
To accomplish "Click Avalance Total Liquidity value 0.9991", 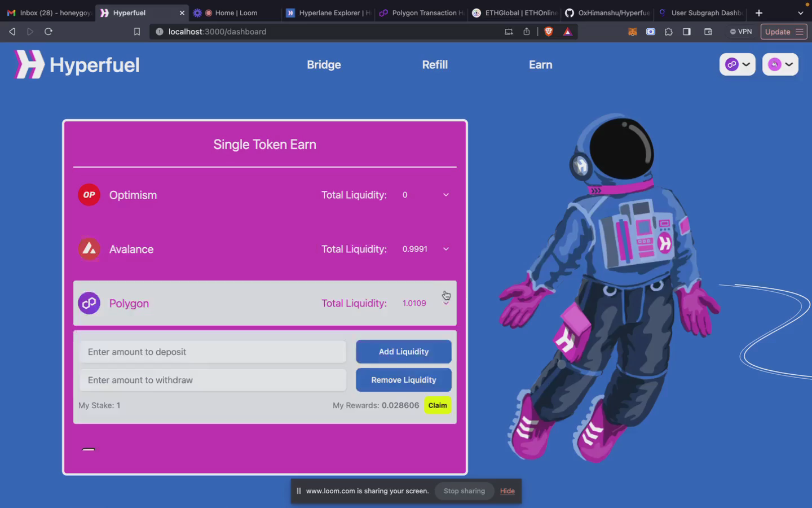I will coord(415,249).
